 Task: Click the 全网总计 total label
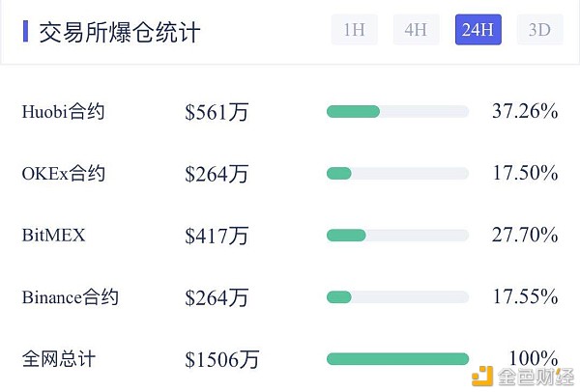point(58,358)
